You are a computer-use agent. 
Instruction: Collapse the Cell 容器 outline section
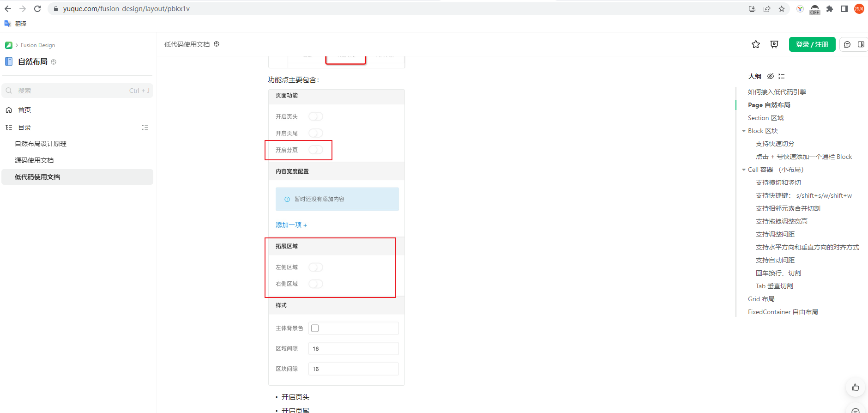(x=744, y=170)
